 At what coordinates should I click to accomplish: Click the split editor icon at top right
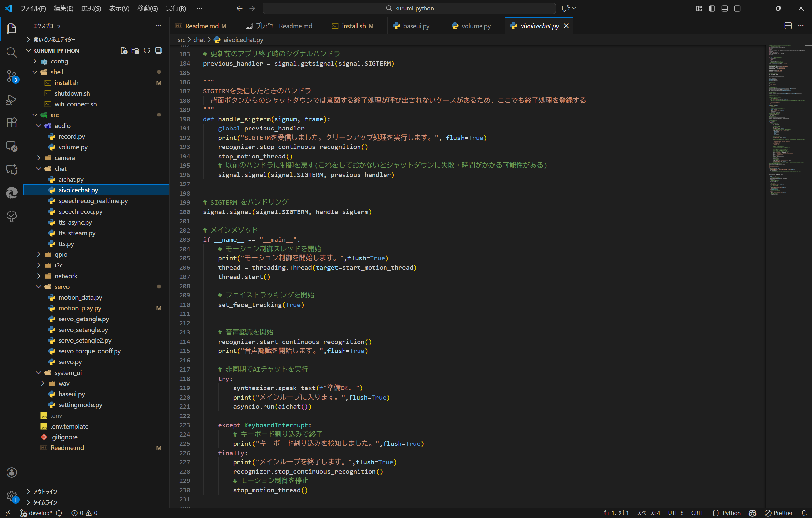(x=788, y=26)
